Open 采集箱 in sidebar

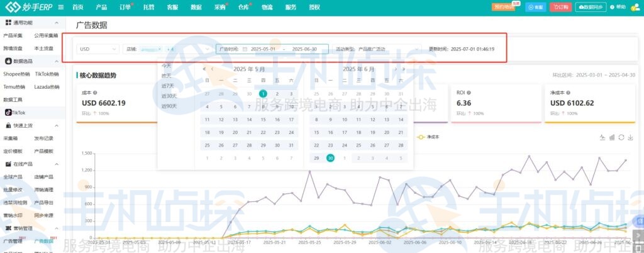(x=11, y=138)
